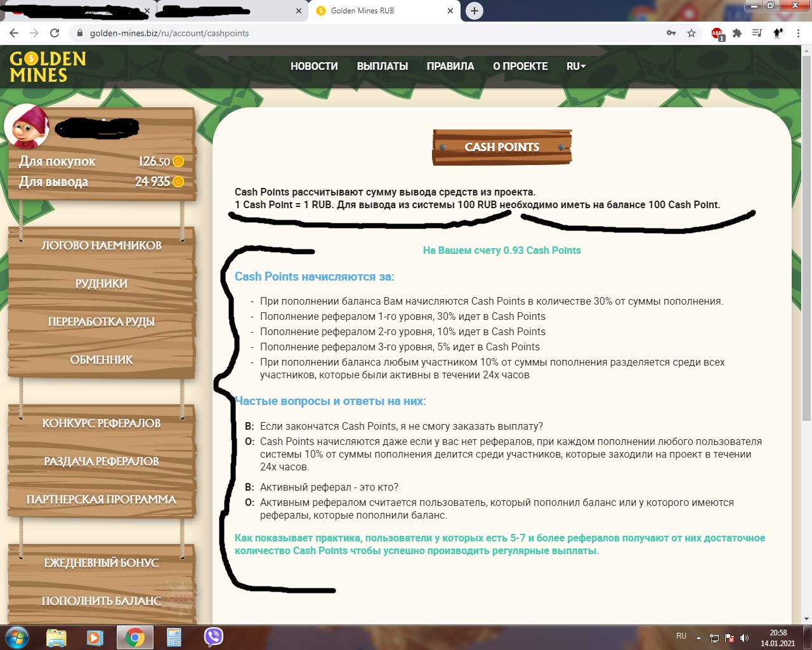Click the gnome user avatar
Image resolution: width=812 pixels, height=650 pixels.
tap(27, 126)
